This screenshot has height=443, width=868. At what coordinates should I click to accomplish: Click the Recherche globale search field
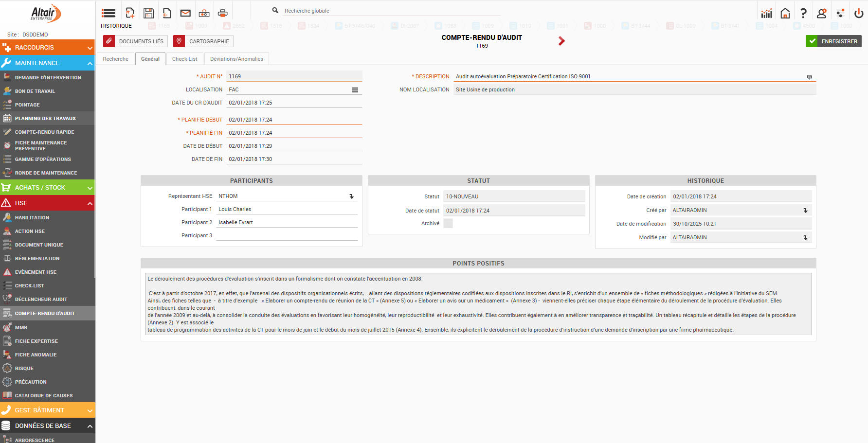click(389, 11)
